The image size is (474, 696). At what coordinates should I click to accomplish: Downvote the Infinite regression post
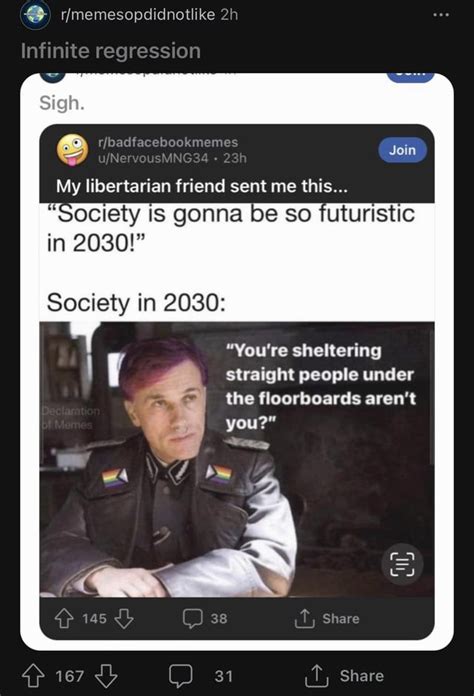[x=107, y=676]
